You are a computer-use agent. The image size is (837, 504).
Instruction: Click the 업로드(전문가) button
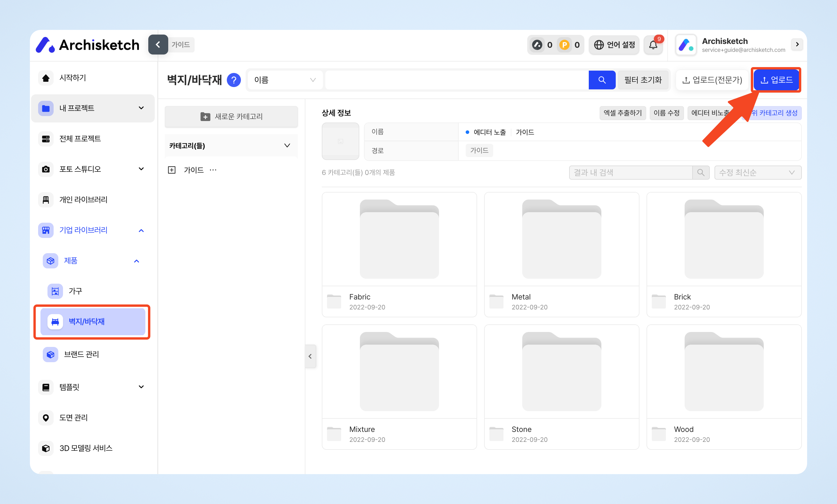[x=712, y=80]
